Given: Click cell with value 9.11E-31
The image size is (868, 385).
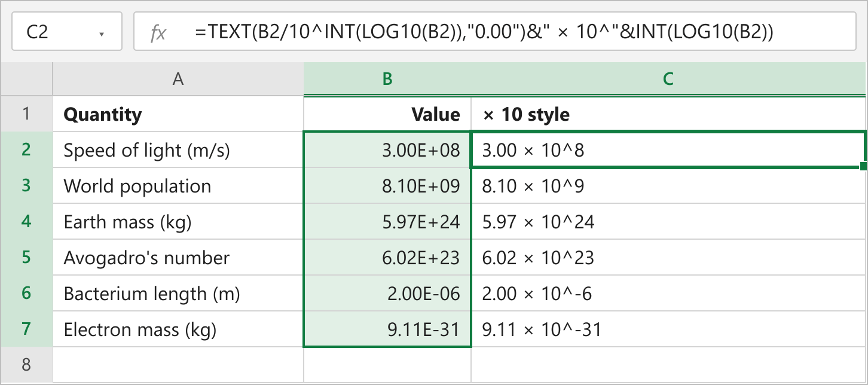Looking at the screenshot, I should [387, 329].
